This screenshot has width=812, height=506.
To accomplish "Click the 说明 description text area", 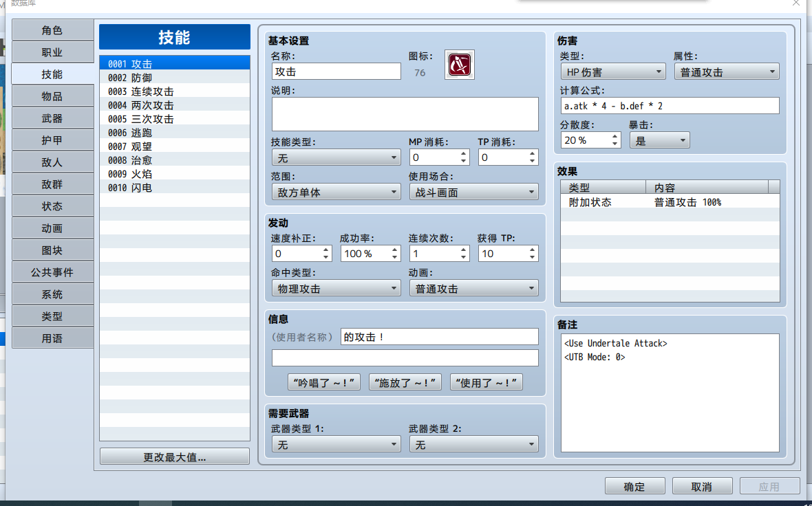I will [x=405, y=114].
